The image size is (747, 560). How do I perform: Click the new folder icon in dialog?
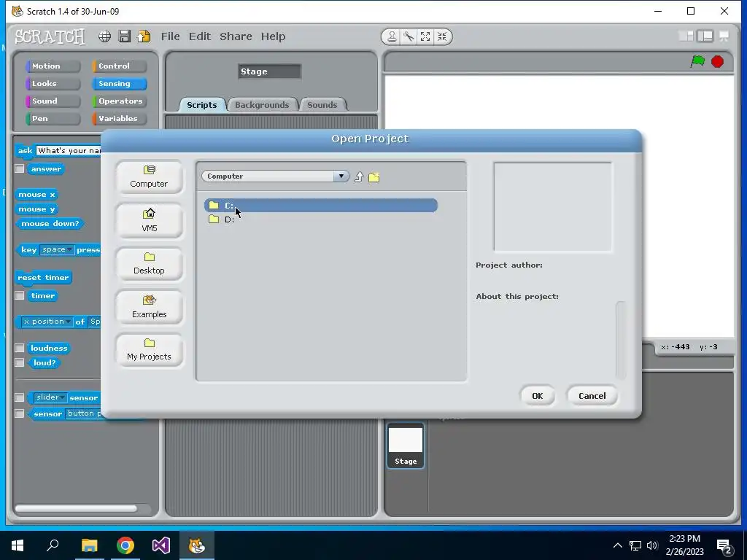pos(374,177)
